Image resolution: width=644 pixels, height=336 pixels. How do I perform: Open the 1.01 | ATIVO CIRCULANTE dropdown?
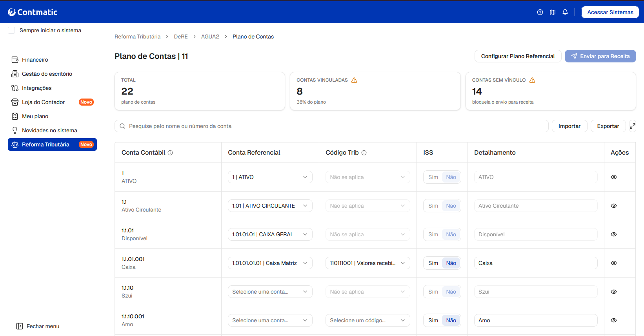(270, 206)
